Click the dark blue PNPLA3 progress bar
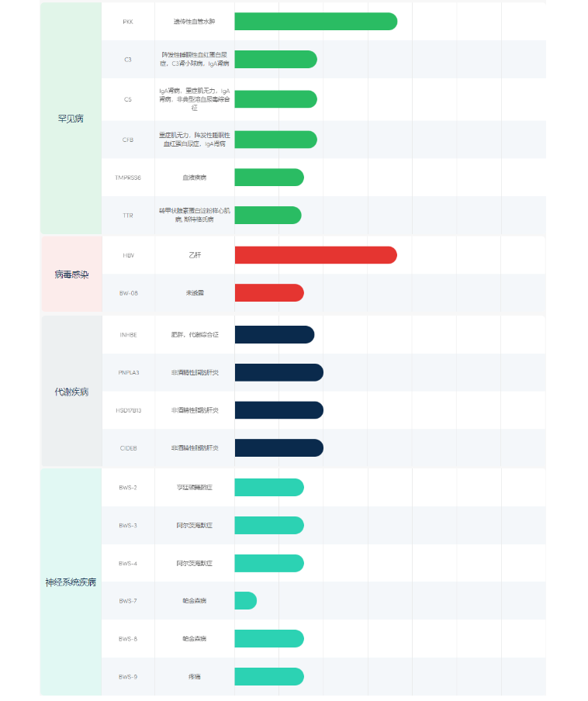588x701 pixels. coord(278,373)
